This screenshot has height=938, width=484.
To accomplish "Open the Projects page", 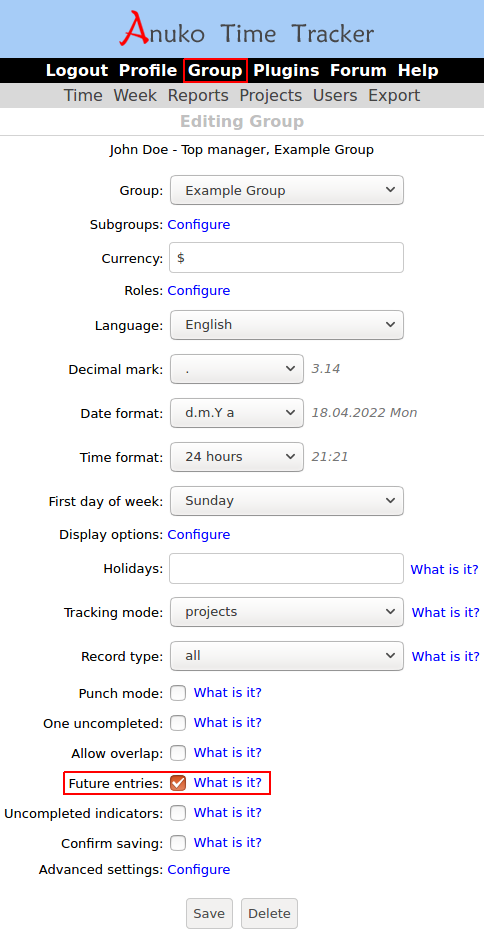I will coord(270,96).
